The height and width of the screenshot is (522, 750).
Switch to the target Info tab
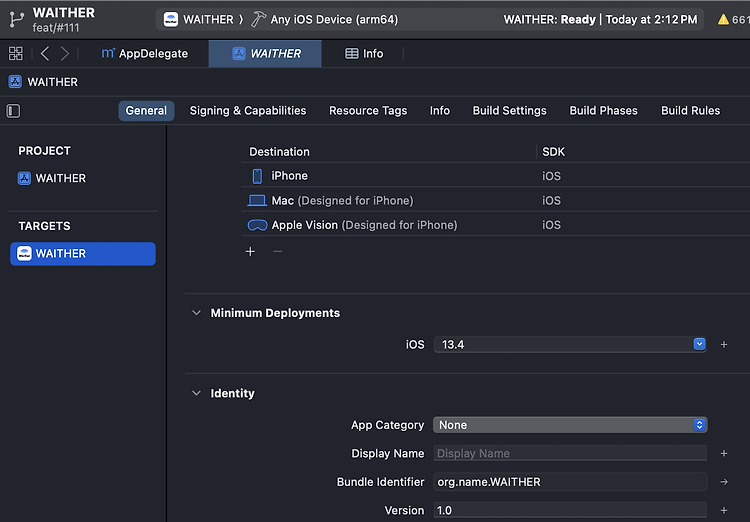(x=440, y=111)
